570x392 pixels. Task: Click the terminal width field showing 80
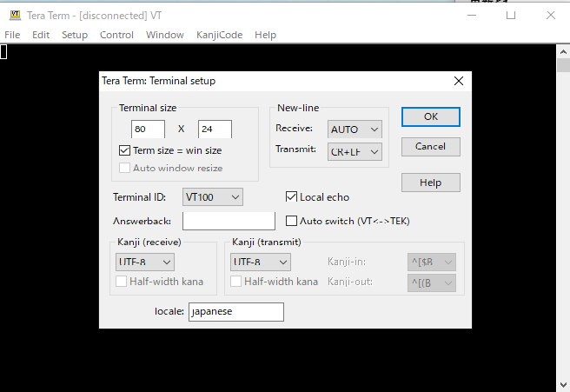click(x=148, y=130)
